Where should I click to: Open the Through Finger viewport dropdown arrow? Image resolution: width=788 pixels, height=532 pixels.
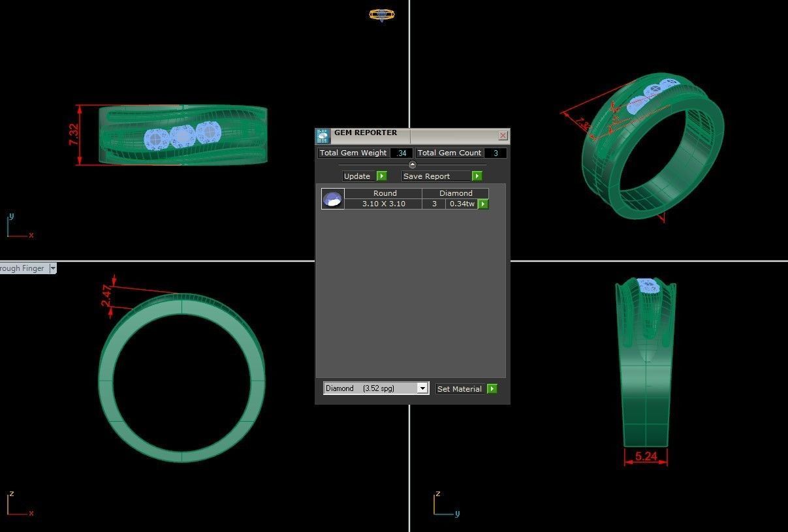[x=53, y=268]
